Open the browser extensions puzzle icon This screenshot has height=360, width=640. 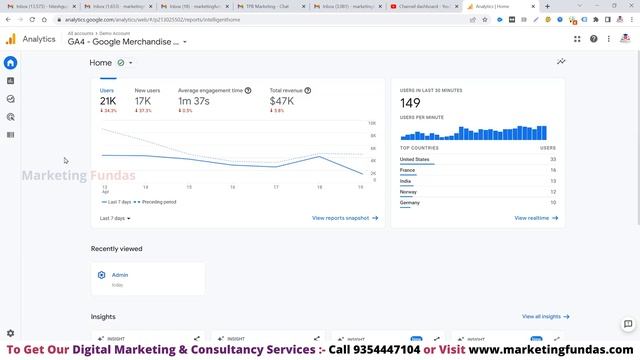click(596, 20)
